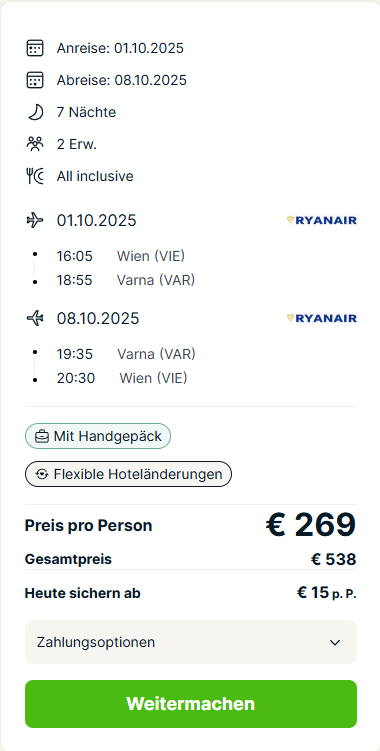
Task: Select the Mit Handgepäck badge
Action: pyautogui.click(x=98, y=436)
